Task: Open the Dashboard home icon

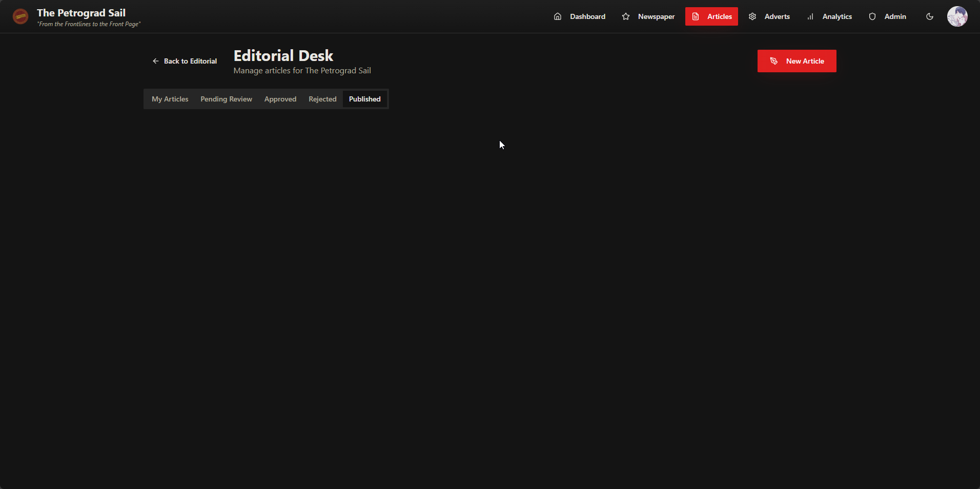Action: tap(558, 16)
